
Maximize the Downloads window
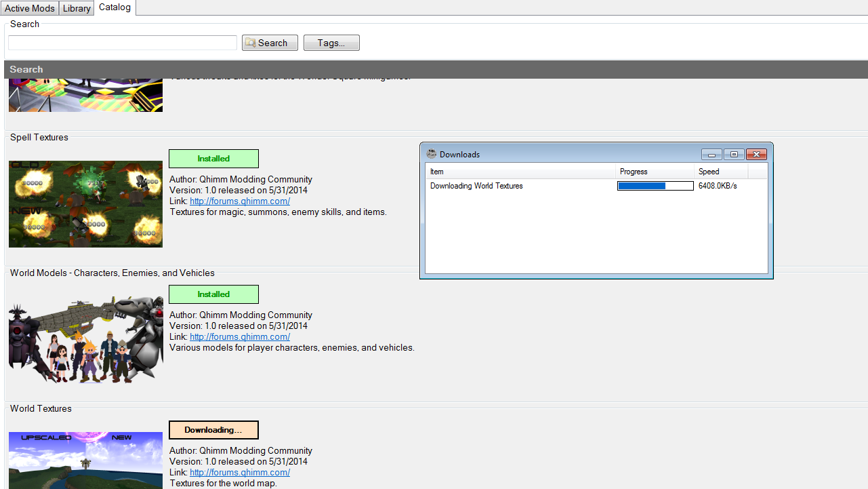[x=734, y=155]
